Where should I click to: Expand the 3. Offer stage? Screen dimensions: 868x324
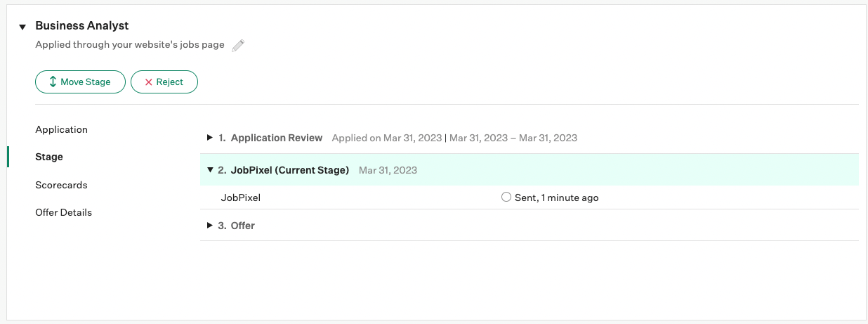pyautogui.click(x=210, y=226)
